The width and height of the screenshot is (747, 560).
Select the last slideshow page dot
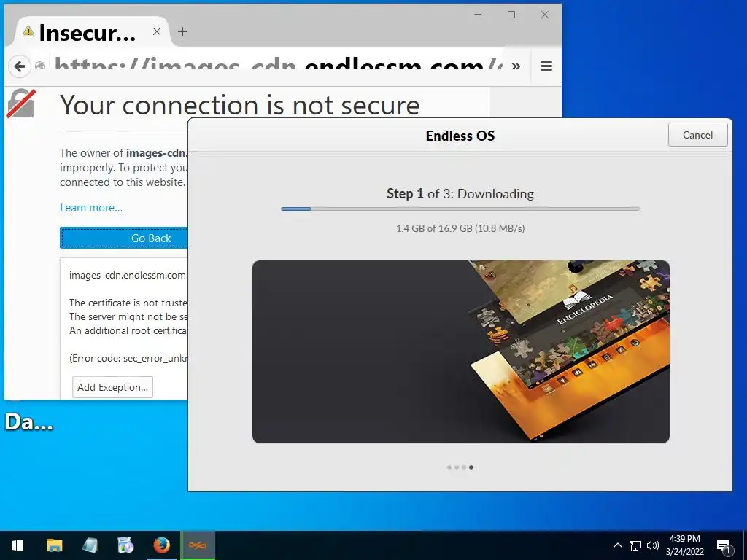click(x=471, y=467)
